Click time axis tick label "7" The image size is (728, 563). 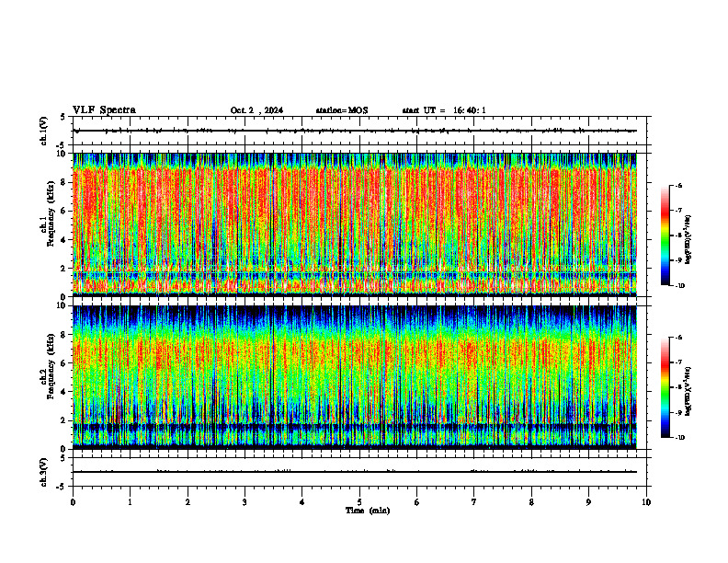pyautogui.click(x=474, y=502)
